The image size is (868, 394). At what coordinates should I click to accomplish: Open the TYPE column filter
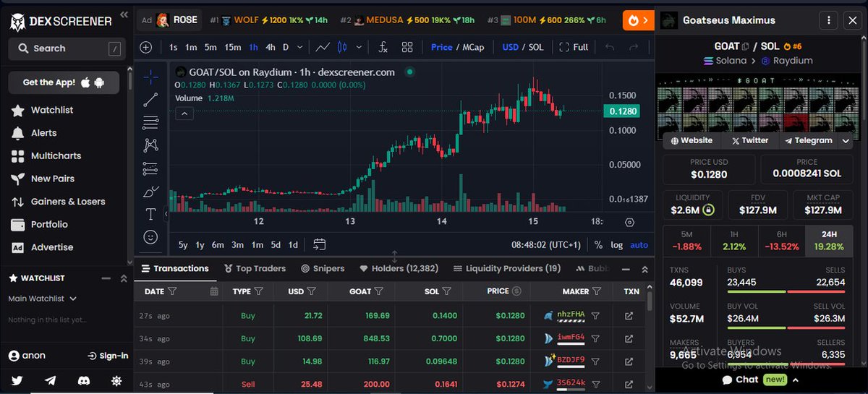[x=258, y=291]
